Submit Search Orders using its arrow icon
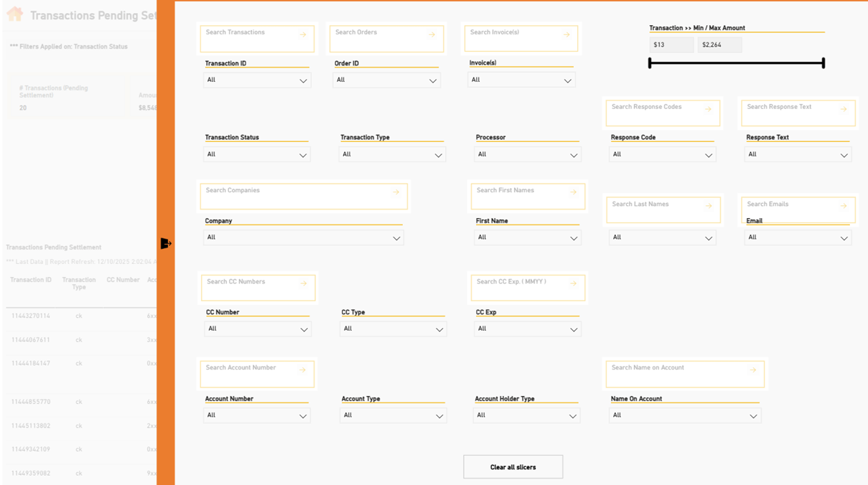The image size is (868, 485). (432, 34)
